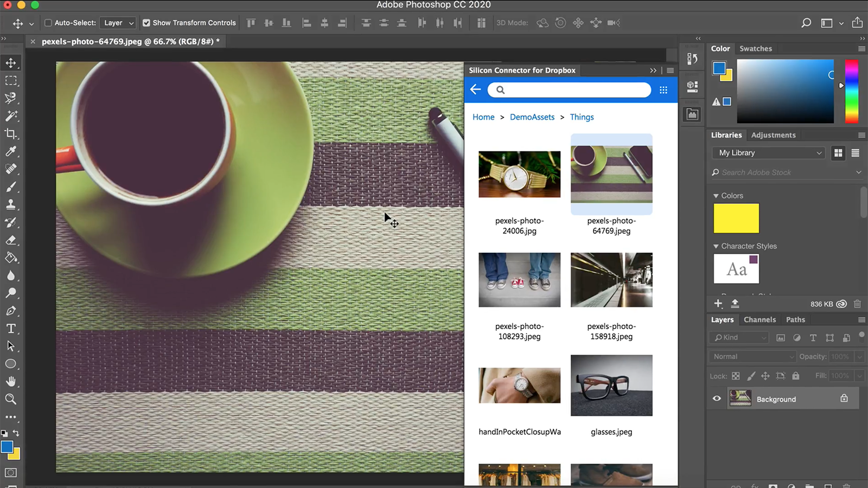
Task: Open the Swatches tab
Action: [x=755, y=49]
